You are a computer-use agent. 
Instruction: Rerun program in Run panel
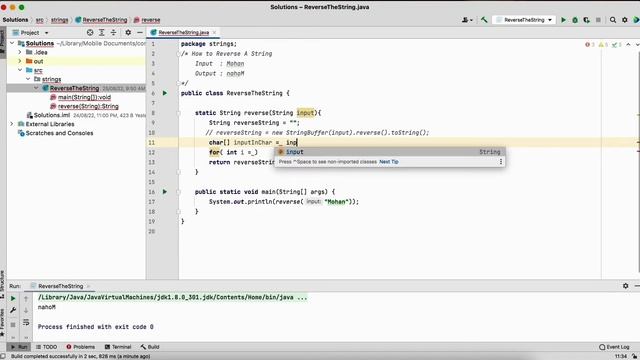(13, 298)
